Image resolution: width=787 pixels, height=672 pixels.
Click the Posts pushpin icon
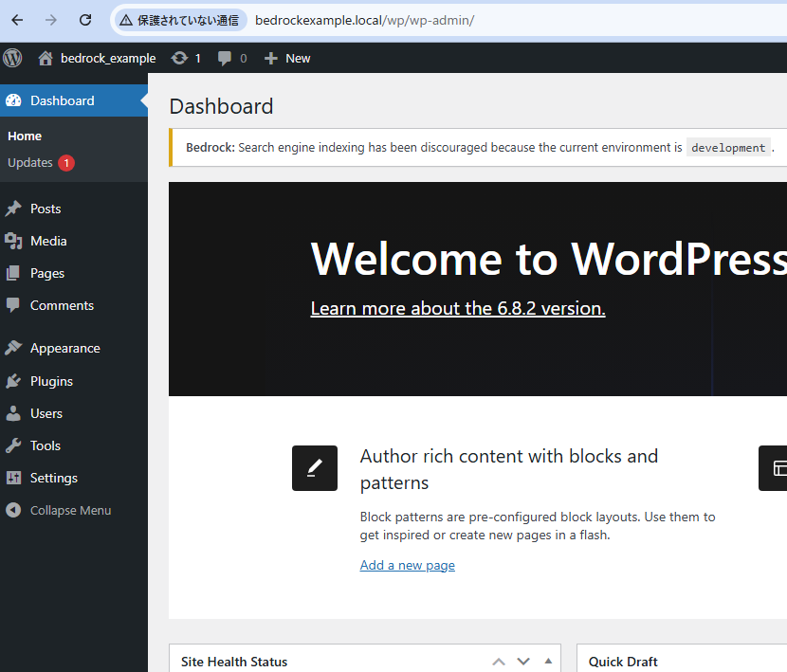[13, 209]
